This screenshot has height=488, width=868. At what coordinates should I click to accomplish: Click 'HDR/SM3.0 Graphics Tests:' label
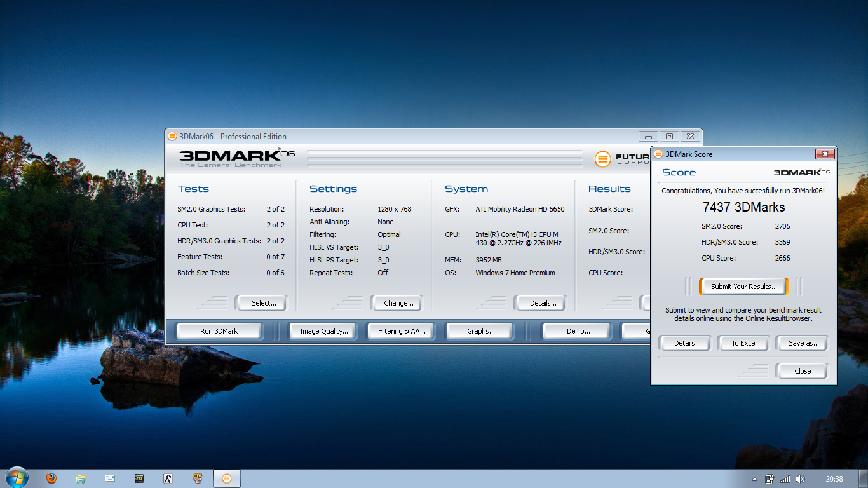(x=219, y=241)
